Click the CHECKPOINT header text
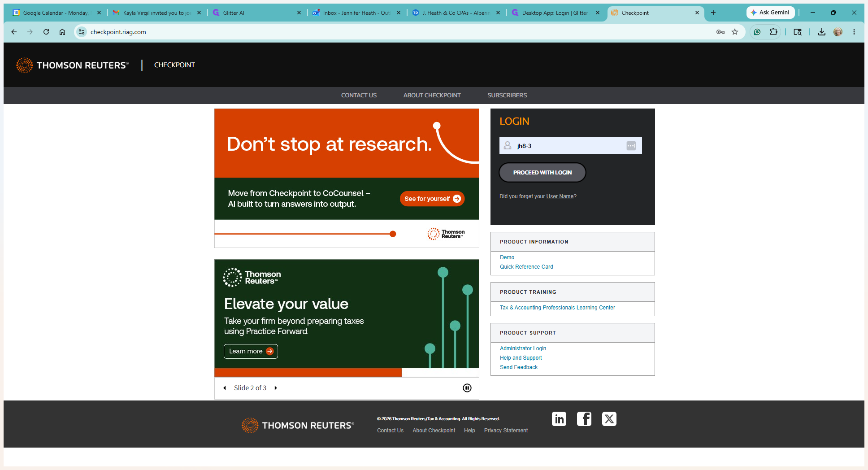Viewport: 868px width, 470px height. 174,65
